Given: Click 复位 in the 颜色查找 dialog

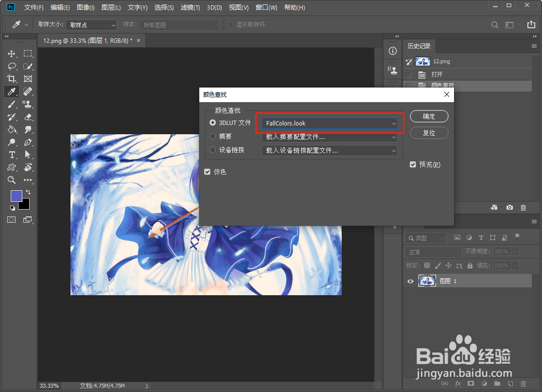Looking at the screenshot, I should [429, 133].
